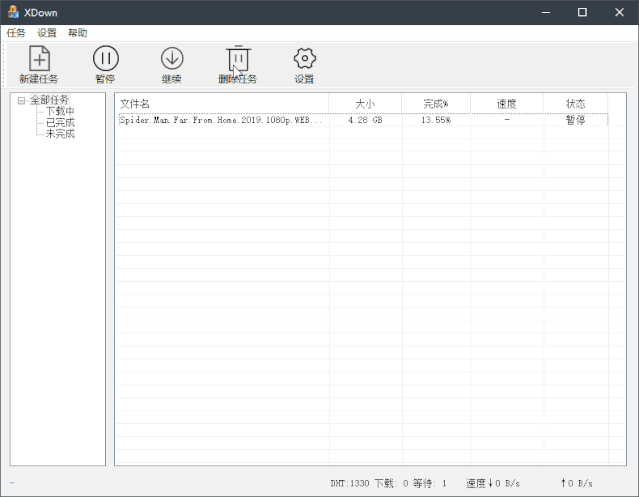Open Settings (设置) gear icon in toolbar
Image resolution: width=639 pixels, height=497 pixels.
tap(304, 59)
